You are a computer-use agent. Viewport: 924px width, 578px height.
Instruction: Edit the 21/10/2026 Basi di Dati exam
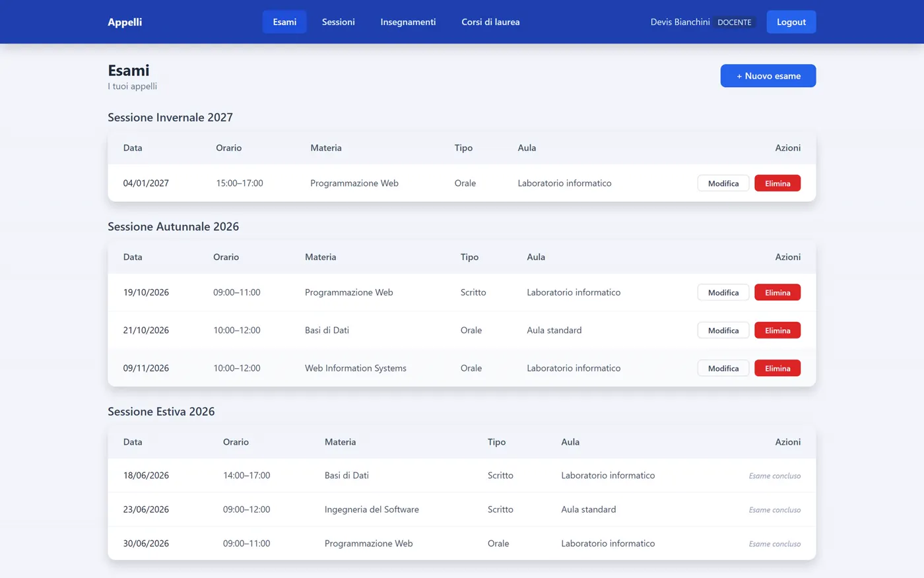pos(723,331)
